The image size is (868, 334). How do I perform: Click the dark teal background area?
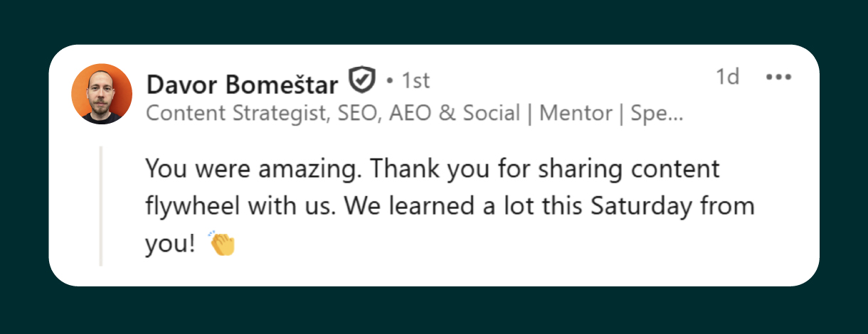[x=427, y=21]
